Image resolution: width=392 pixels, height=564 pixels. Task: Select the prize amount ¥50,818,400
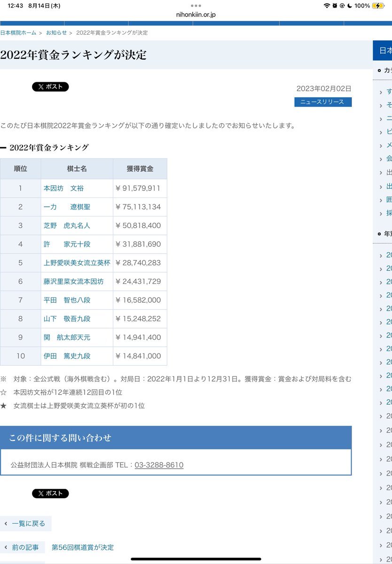coord(138,226)
